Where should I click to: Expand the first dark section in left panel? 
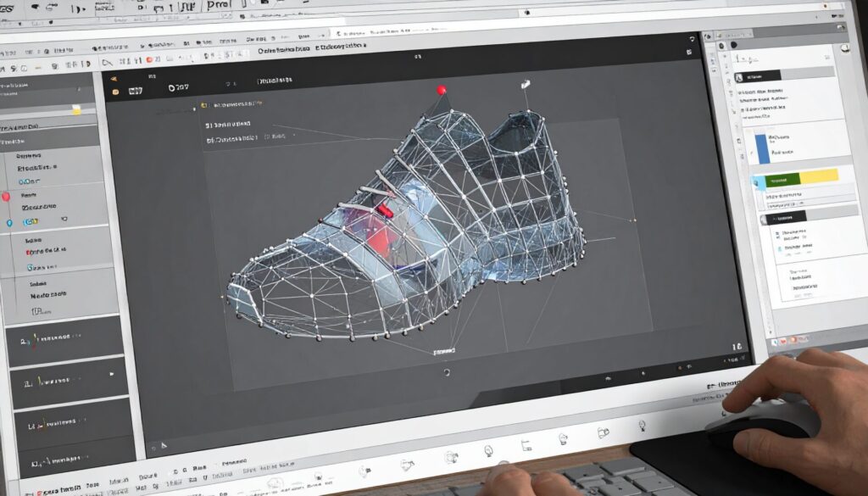coord(64,340)
